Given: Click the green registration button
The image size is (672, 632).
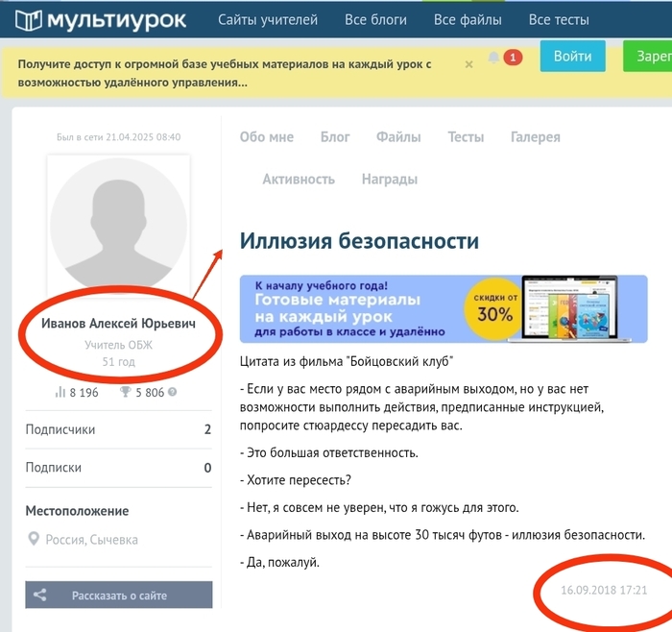Looking at the screenshot, I should pos(648,56).
